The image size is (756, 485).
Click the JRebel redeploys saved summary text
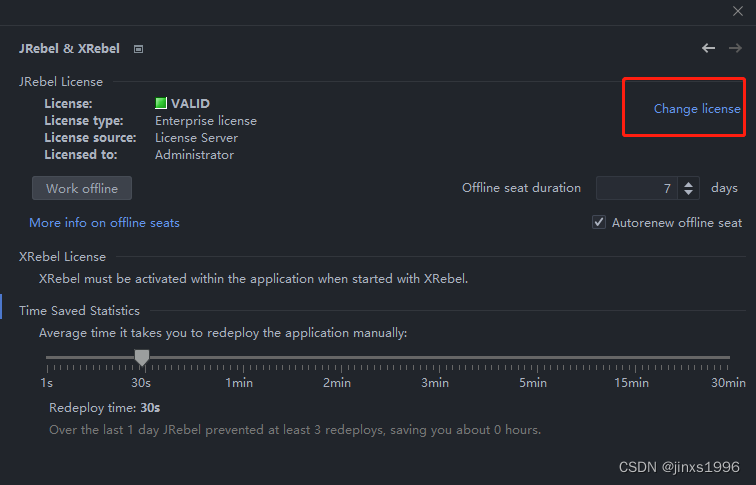click(295, 430)
